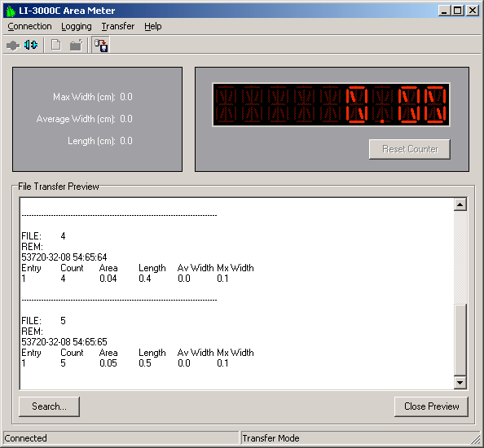484x448 pixels.
Task: Click the Search... button
Action: (x=49, y=406)
